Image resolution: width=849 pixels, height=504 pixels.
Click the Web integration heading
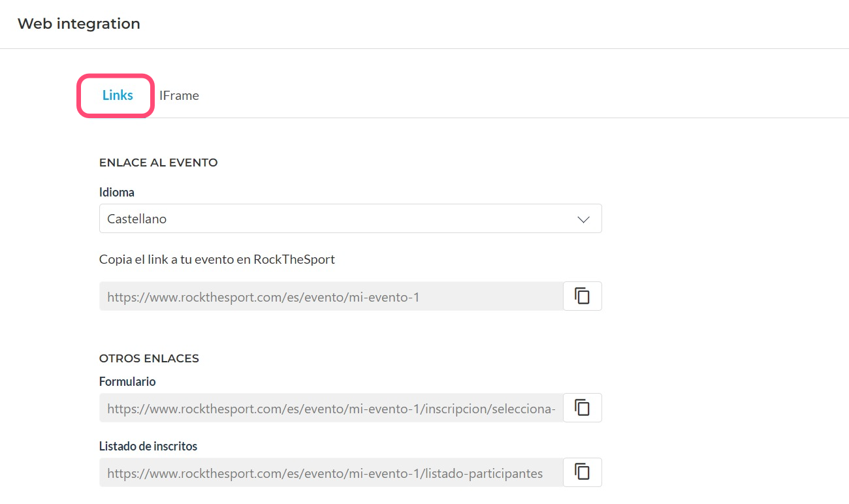tap(79, 24)
